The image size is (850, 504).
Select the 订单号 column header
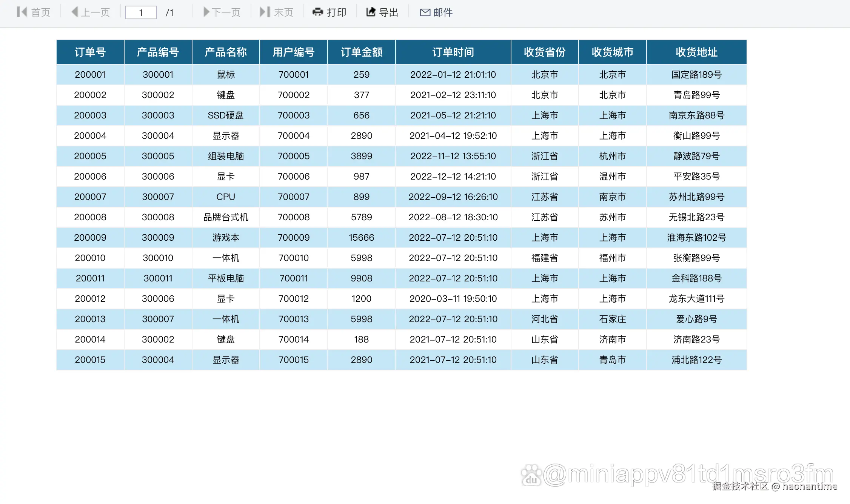pos(90,52)
